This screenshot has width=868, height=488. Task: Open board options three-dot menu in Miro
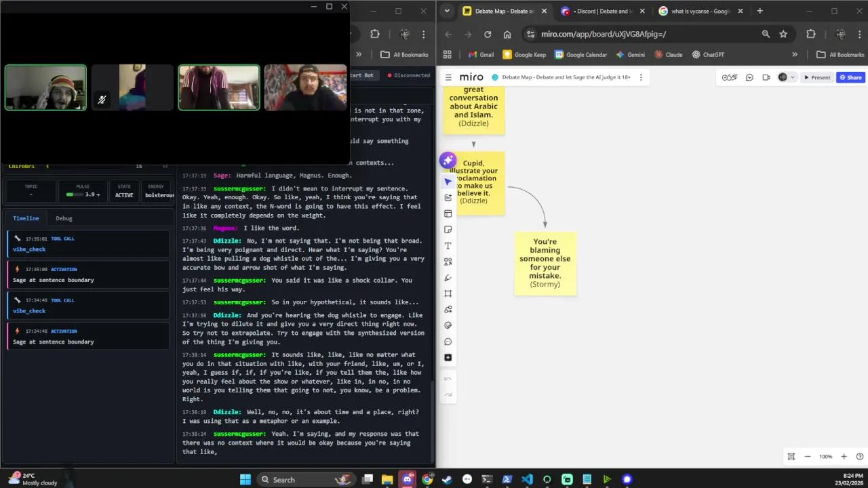pos(640,77)
